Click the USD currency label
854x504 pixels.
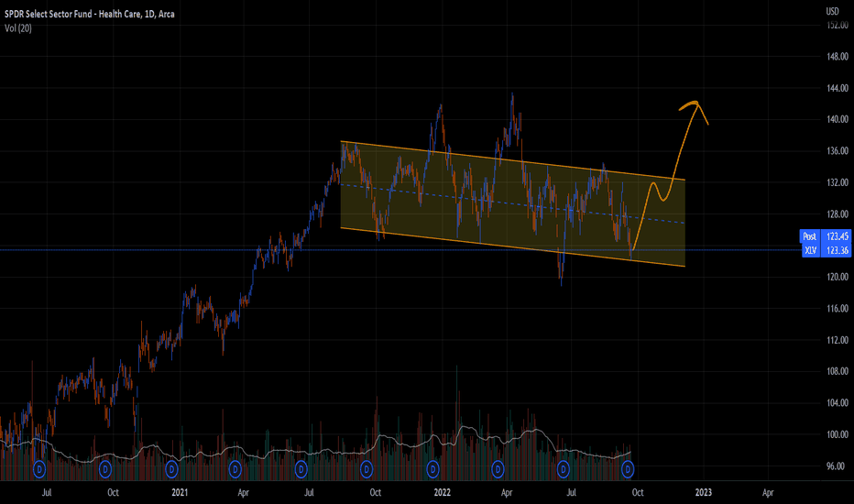(x=832, y=11)
